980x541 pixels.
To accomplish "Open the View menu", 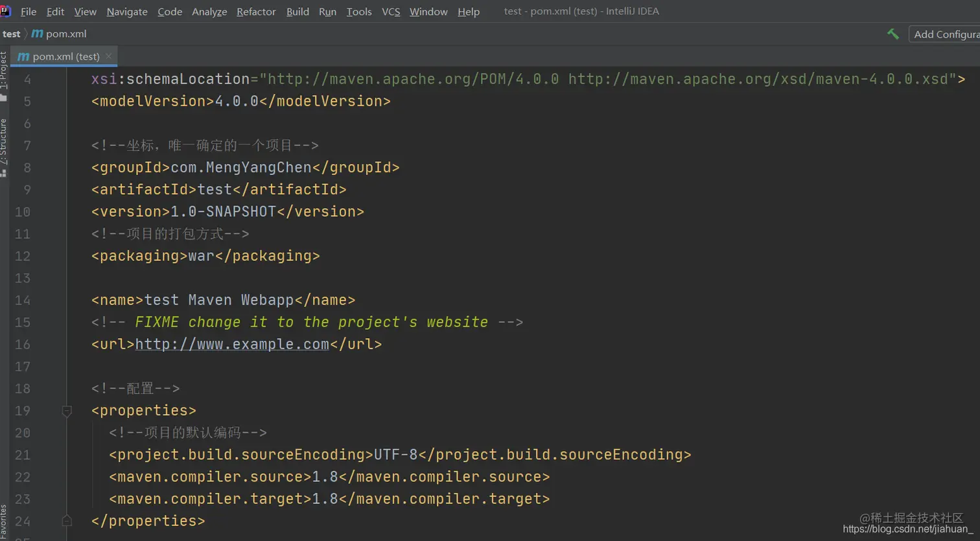I will coord(85,12).
